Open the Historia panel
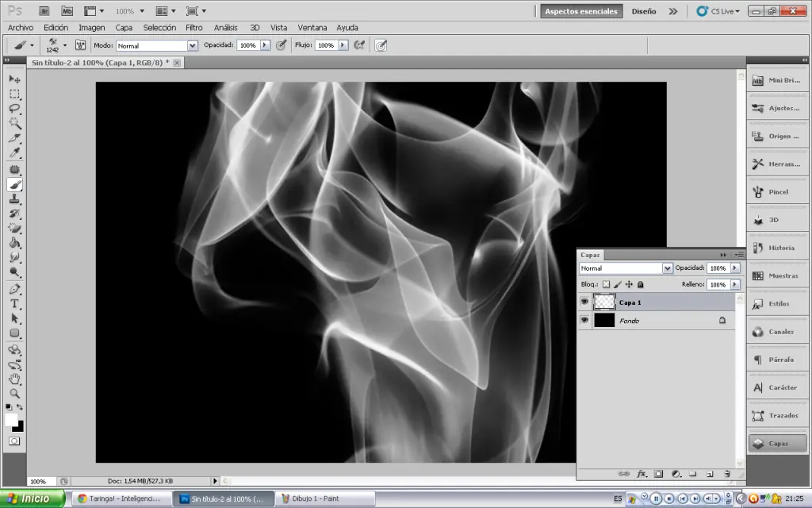812x508 pixels. point(777,248)
